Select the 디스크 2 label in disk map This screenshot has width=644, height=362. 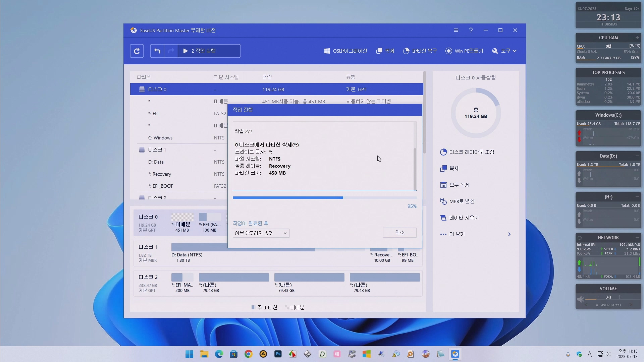point(148,277)
